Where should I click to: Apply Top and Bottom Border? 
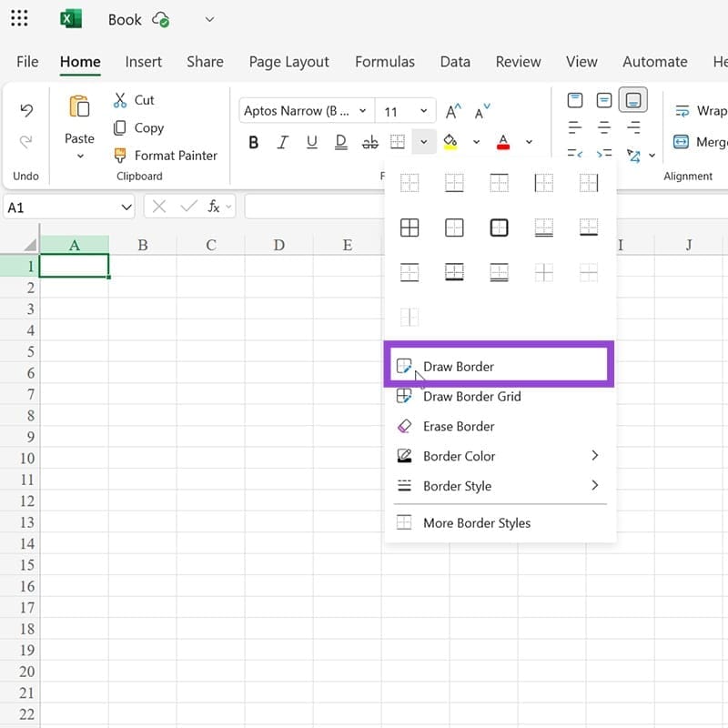tap(409, 272)
